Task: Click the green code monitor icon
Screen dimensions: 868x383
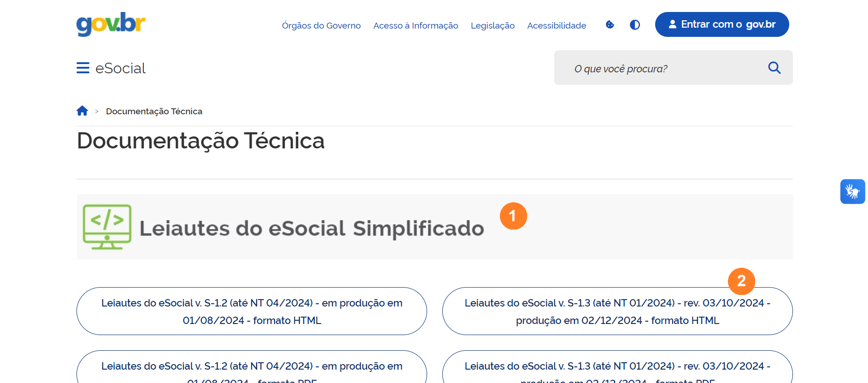Action: click(107, 227)
